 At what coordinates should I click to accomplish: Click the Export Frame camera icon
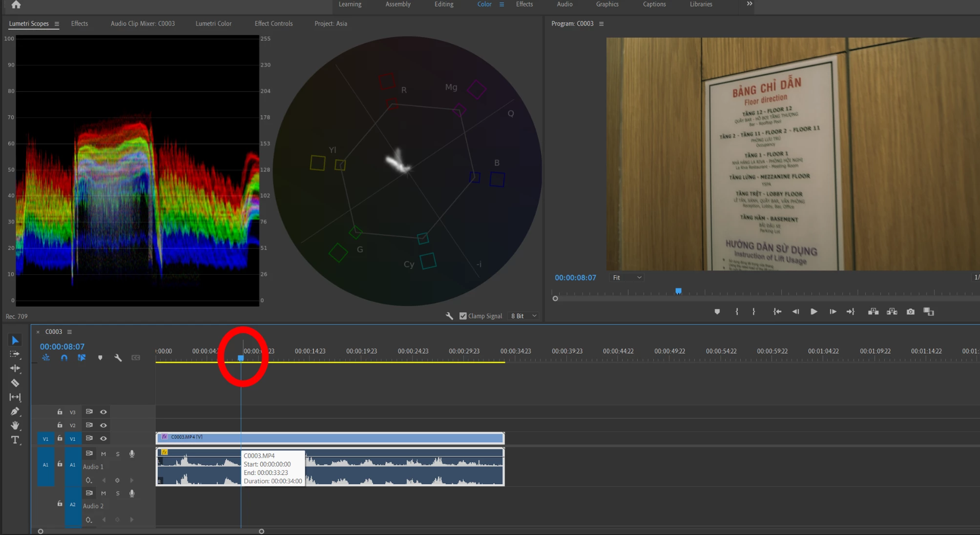(x=911, y=311)
